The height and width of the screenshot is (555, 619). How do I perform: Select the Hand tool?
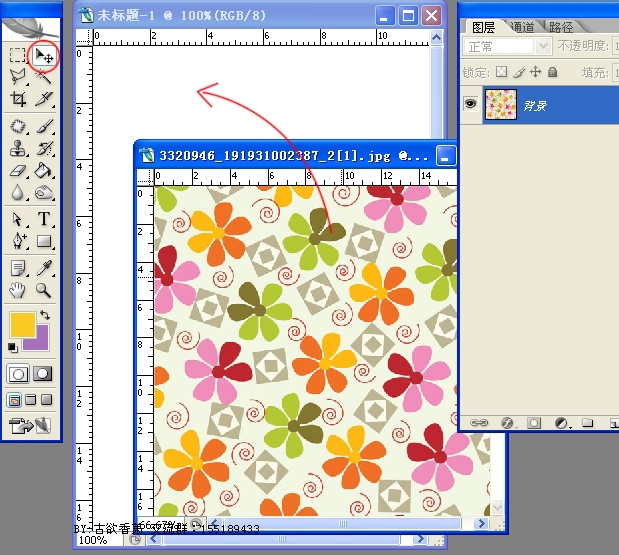17,291
